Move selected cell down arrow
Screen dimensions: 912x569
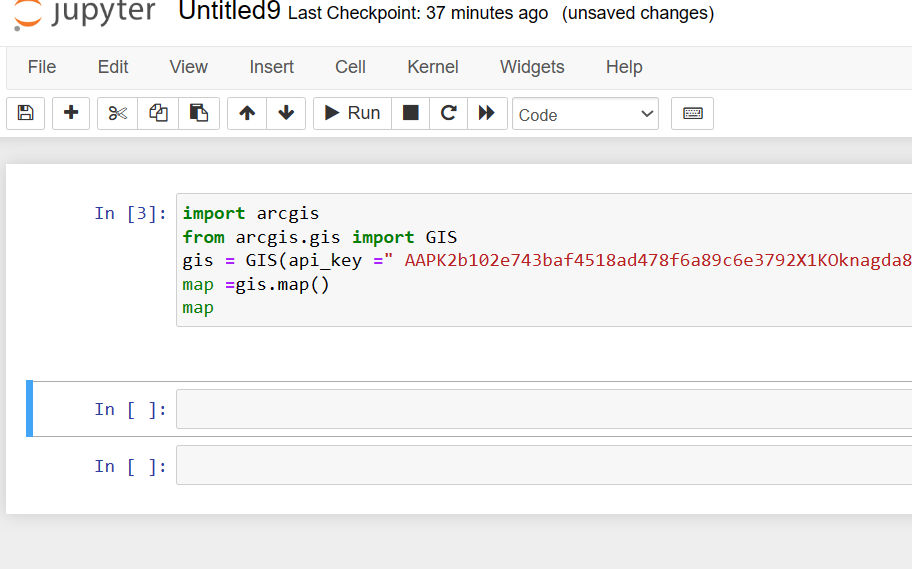tap(286, 114)
